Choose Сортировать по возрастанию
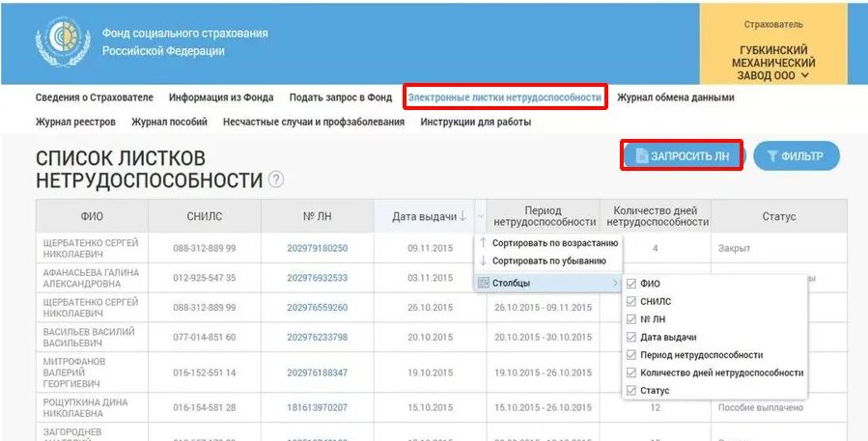868x441 pixels. click(x=548, y=243)
